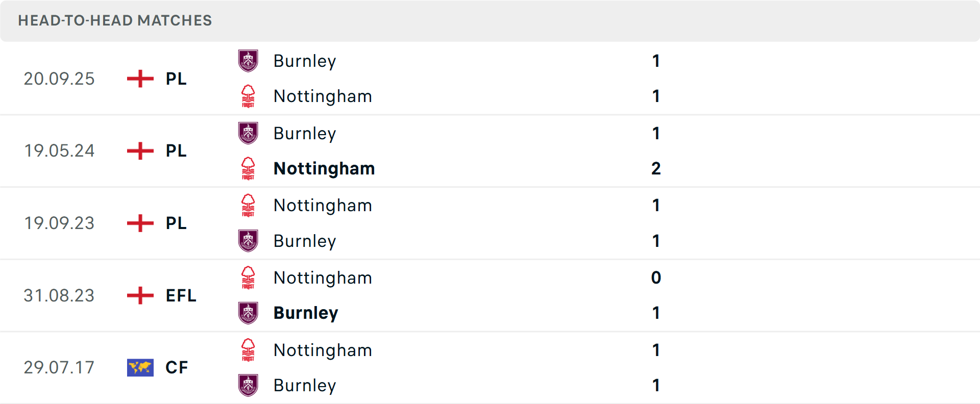Click the world map icon beside the CF match
980x404 pixels.
coord(139,367)
